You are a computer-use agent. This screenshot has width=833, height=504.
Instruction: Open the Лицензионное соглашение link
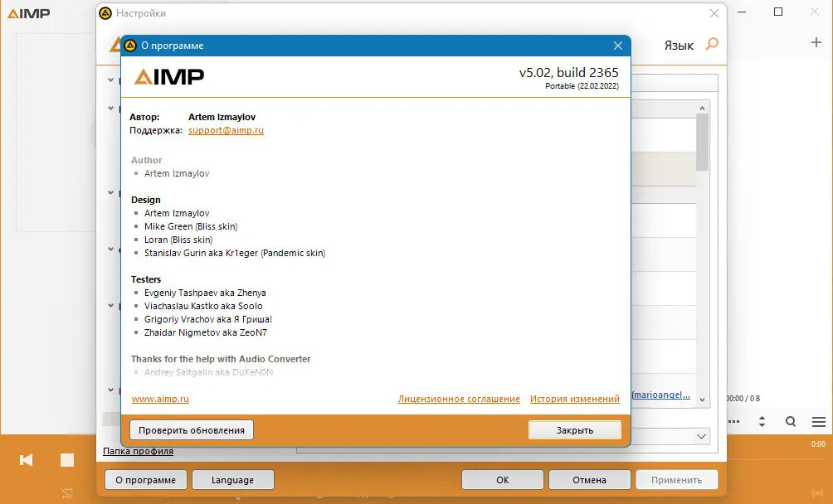(x=457, y=398)
